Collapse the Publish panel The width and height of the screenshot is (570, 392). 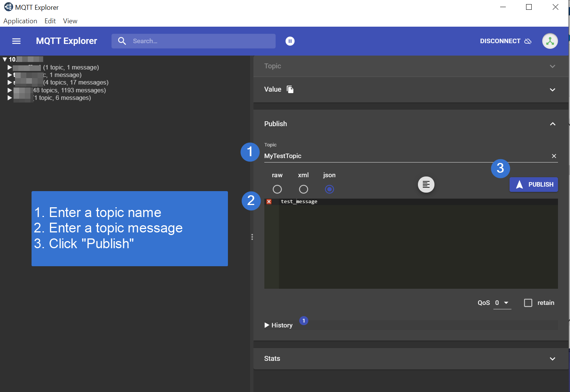[552, 124]
